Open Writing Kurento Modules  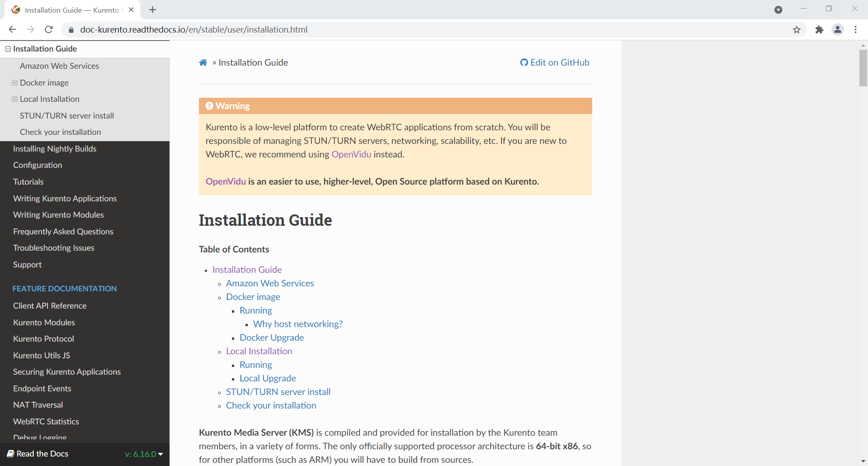click(58, 215)
